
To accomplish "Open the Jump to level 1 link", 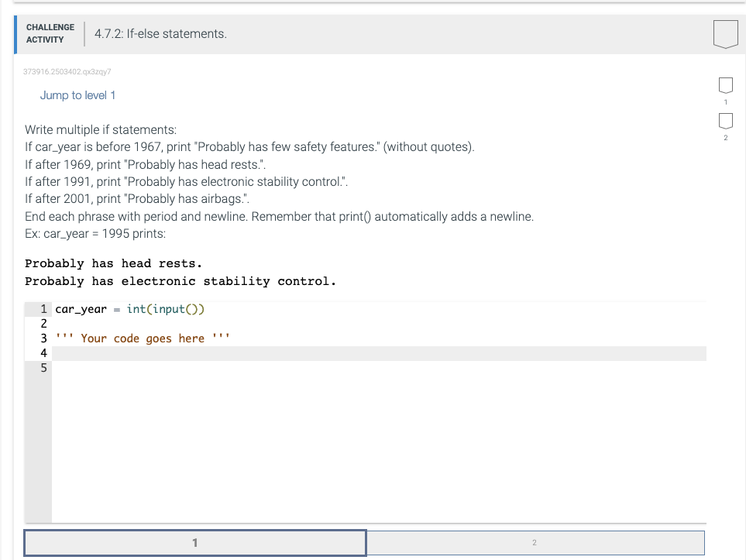I will [x=77, y=94].
